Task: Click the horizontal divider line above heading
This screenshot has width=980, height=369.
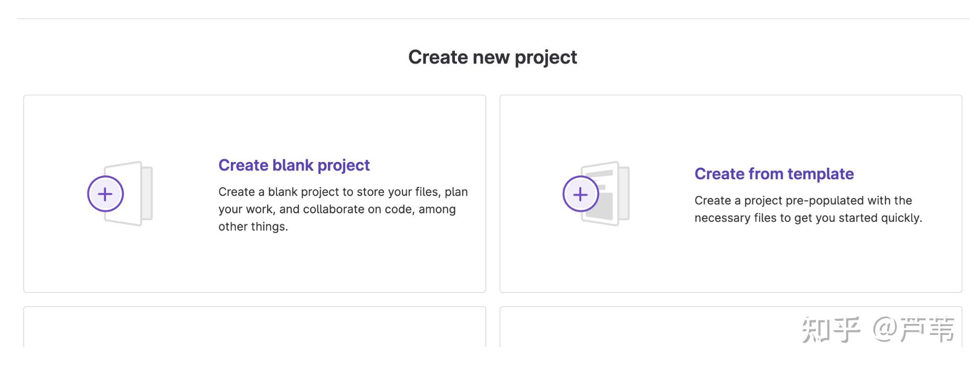Action: 492,19
